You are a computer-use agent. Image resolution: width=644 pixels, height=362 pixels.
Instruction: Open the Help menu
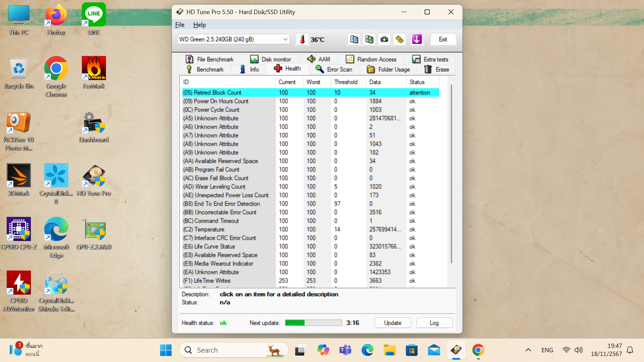point(199,25)
